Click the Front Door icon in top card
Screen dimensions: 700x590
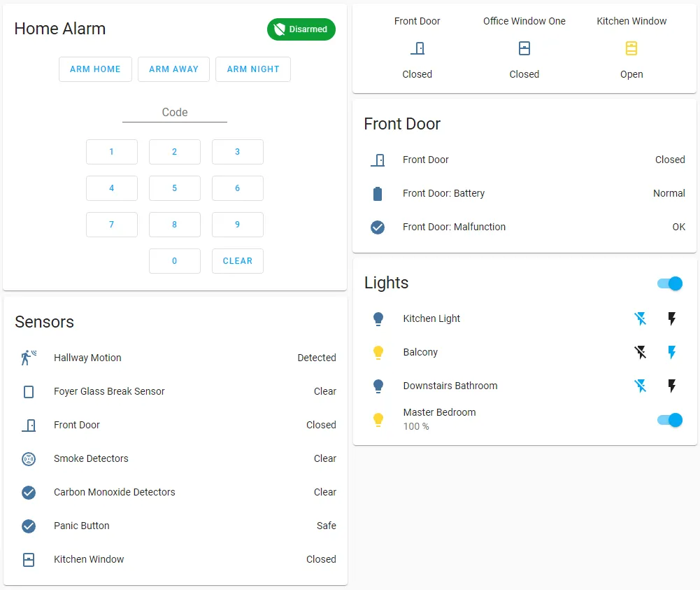point(417,48)
